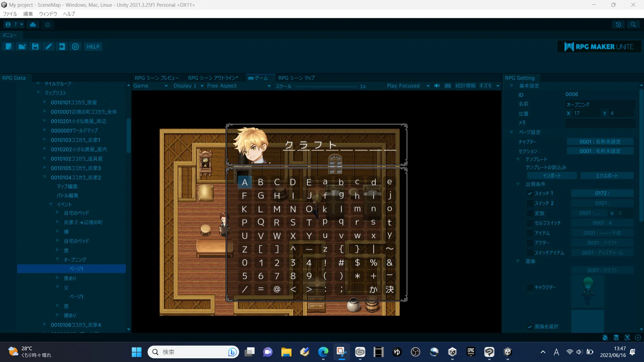The height and width of the screenshot is (362, 644).
Task: Click the Task View taskbar icon
Action: click(x=250, y=352)
